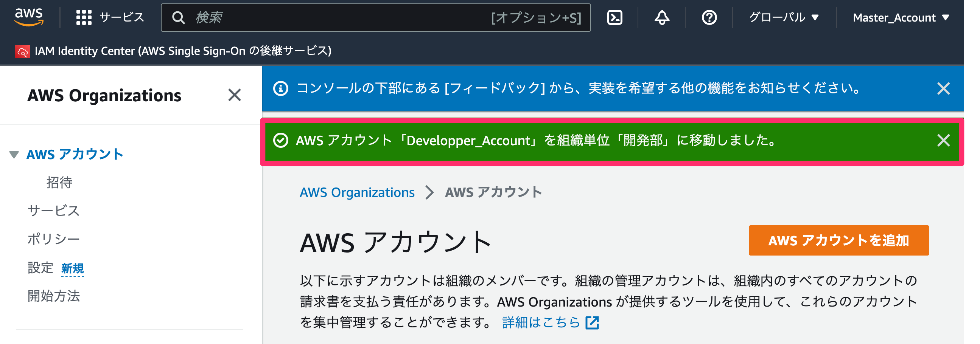Click the magnifying glass search icon
980x344 pixels.
[x=178, y=18]
